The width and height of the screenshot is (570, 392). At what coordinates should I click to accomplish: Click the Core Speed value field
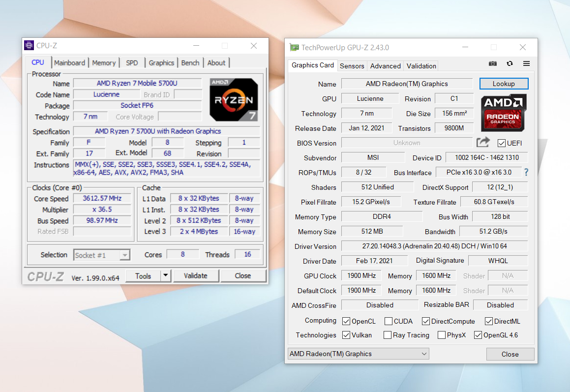(102, 198)
